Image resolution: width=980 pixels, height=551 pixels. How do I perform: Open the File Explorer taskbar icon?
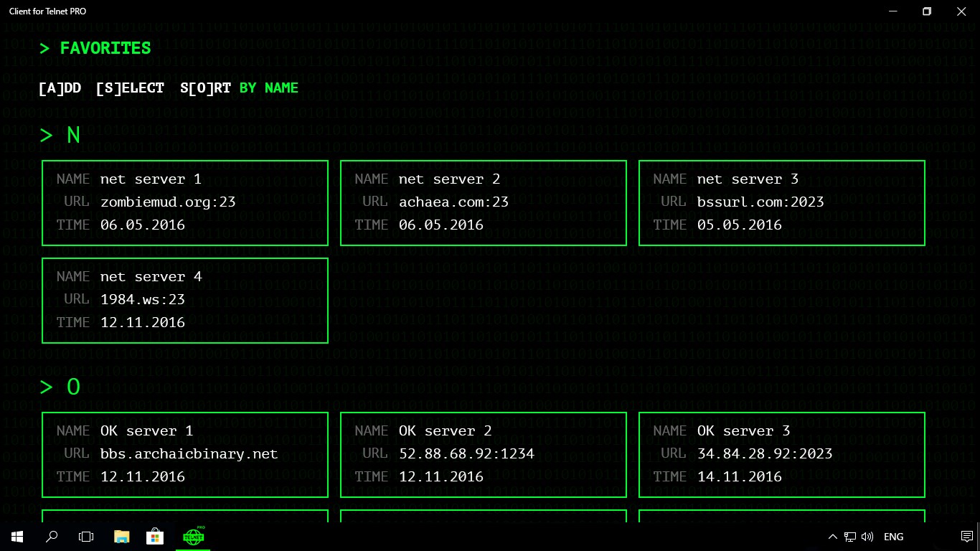121,536
